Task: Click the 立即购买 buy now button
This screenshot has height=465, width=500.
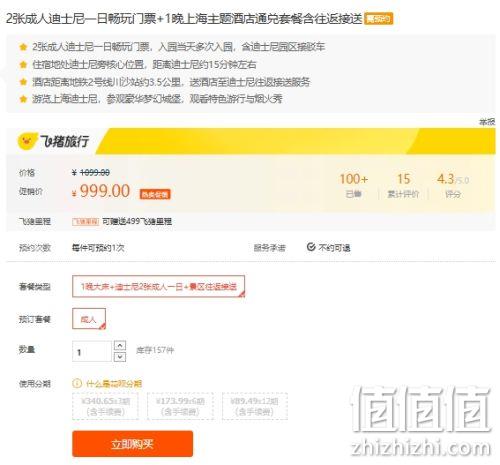Action: point(132,443)
